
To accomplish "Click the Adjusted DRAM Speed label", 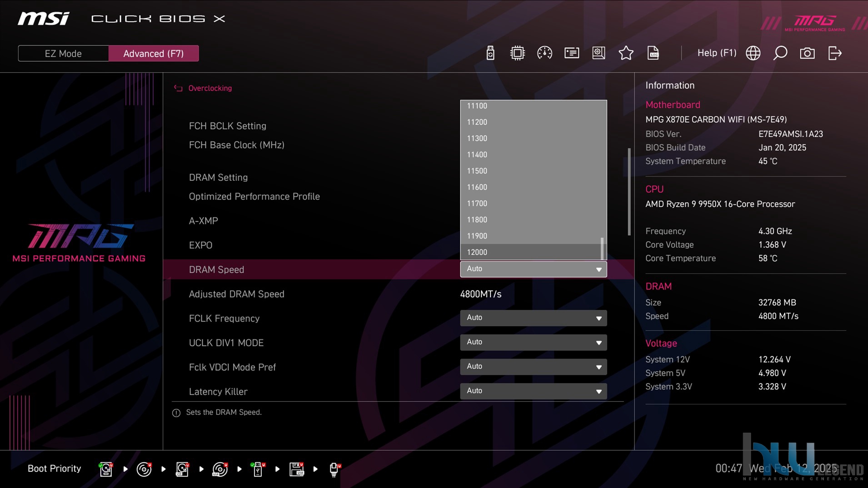I will pos(237,294).
